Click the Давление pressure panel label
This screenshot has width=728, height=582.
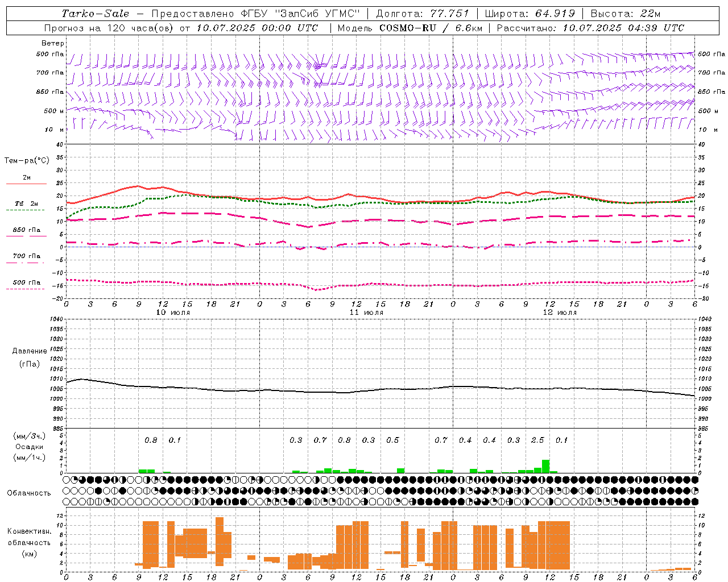30,351
